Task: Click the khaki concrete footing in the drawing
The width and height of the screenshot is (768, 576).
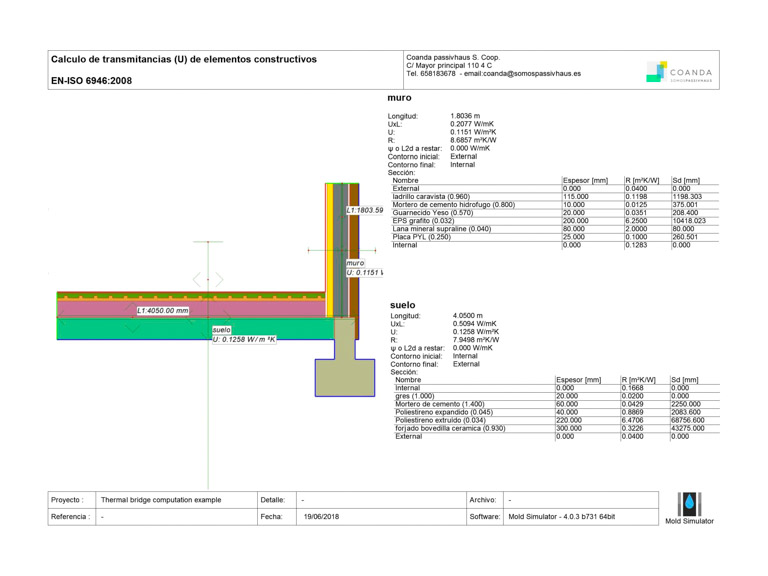Action: 345,377
